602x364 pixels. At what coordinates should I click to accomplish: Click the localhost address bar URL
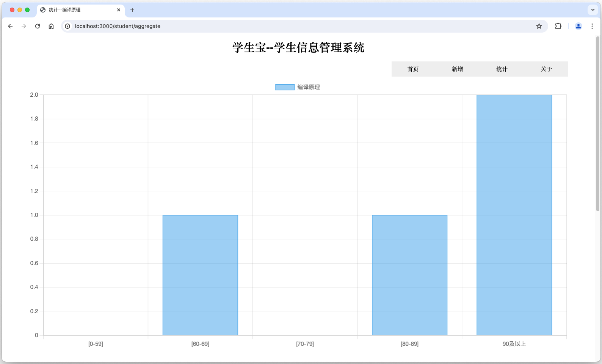pos(118,26)
